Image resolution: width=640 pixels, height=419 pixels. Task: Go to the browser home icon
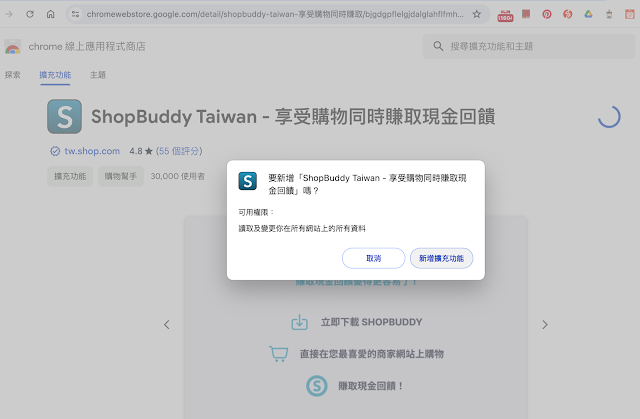point(50,14)
